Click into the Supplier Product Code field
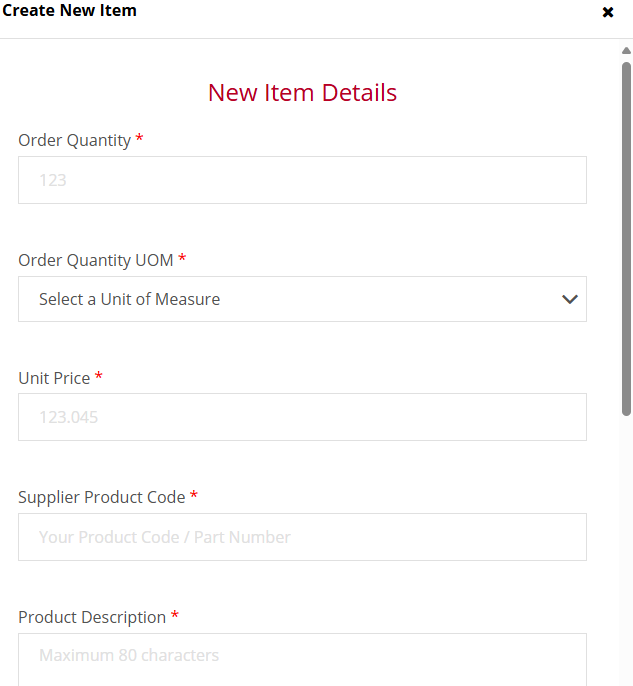 tap(302, 537)
